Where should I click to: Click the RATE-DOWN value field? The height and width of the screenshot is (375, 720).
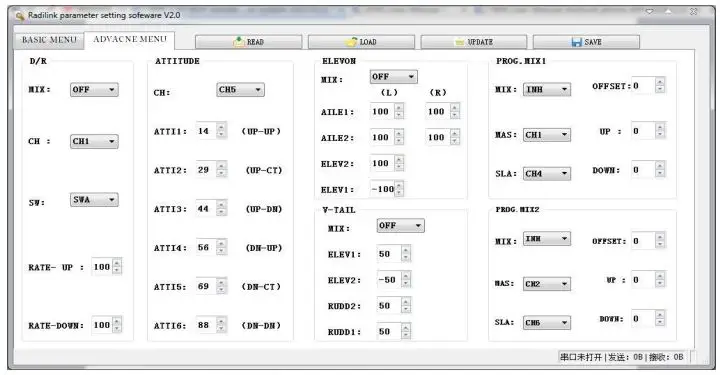102,325
